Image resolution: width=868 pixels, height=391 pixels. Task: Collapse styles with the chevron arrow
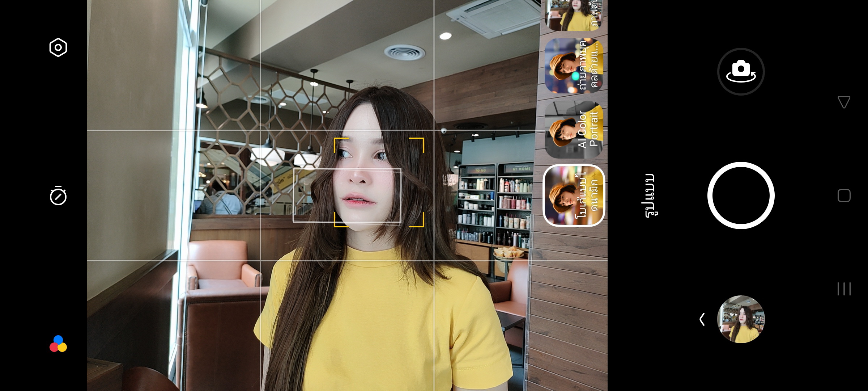pyautogui.click(x=702, y=319)
